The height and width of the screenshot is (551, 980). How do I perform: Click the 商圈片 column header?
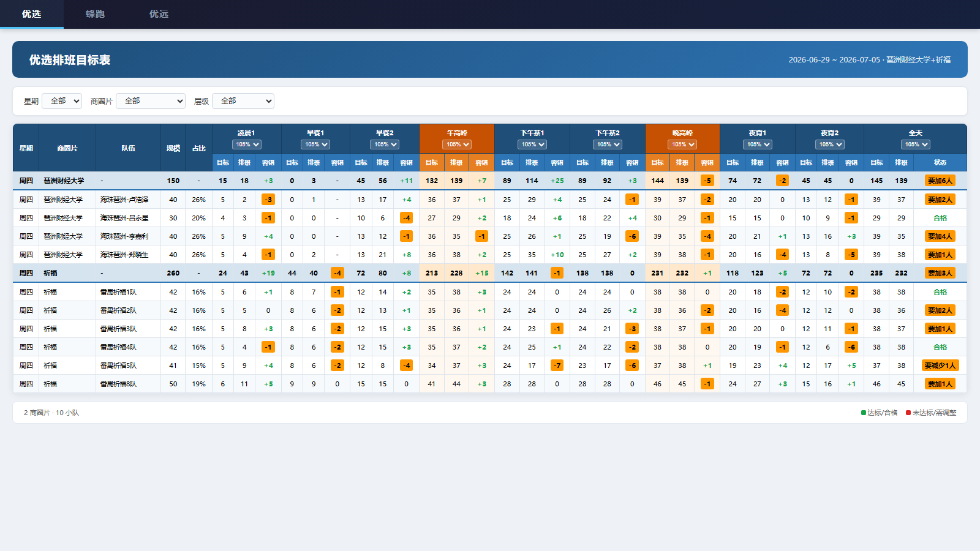[67, 148]
